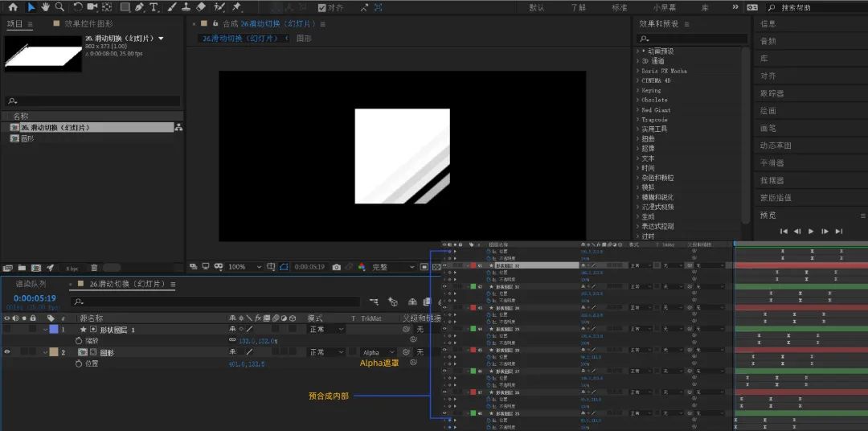Image resolution: width=868 pixels, height=431 pixels.
Task: Select the Roto Brush tool
Action: [x=219, y=7]
